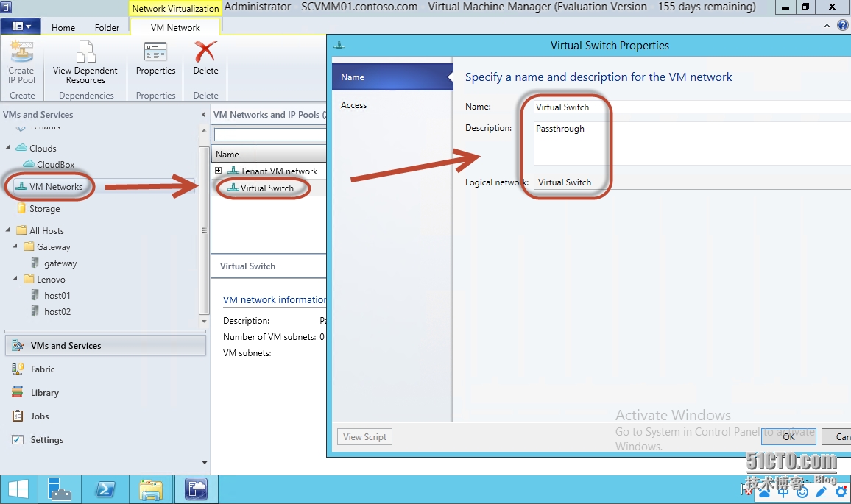The height and width of the screenshot is (504, 851).
Task: Open the blue application menu dropdown
Action: point(21,26)
